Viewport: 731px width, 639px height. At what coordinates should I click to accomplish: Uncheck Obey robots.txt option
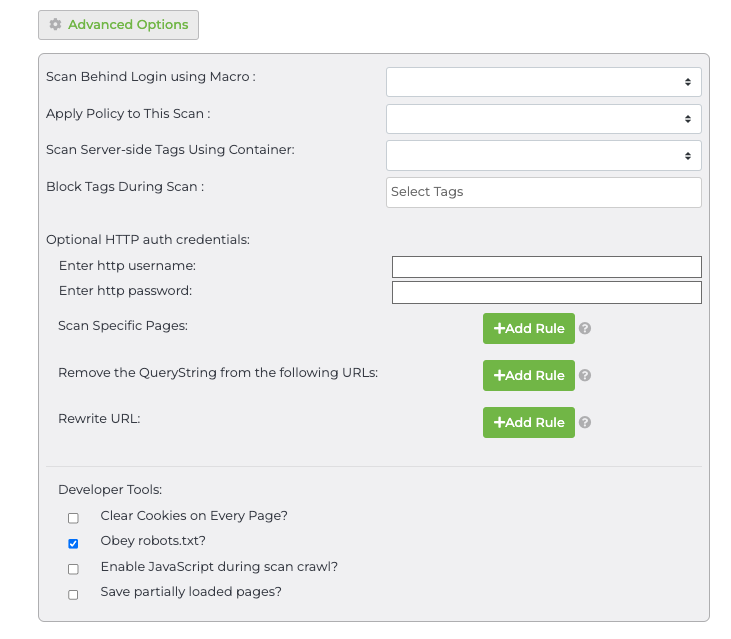coord(73,543)
